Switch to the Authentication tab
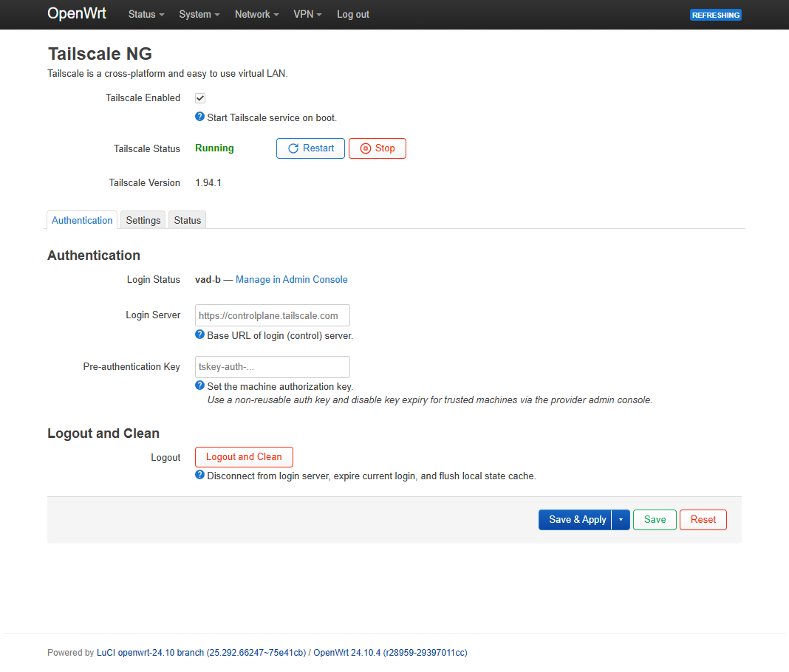Viewport: 789px width, 672px height. coord(82,220)
